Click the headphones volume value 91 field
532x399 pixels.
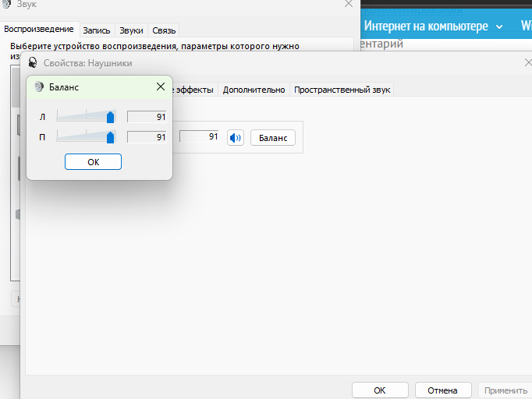(x=199, y=136)
